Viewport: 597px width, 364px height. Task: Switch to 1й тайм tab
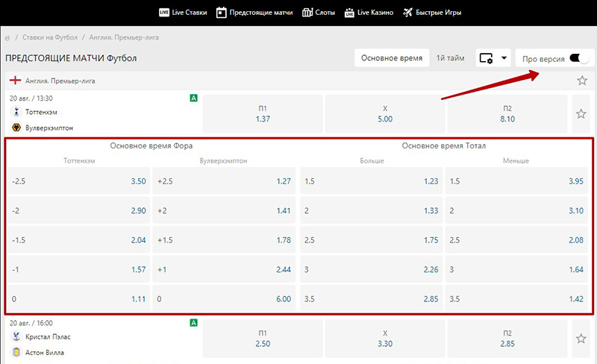450,58
